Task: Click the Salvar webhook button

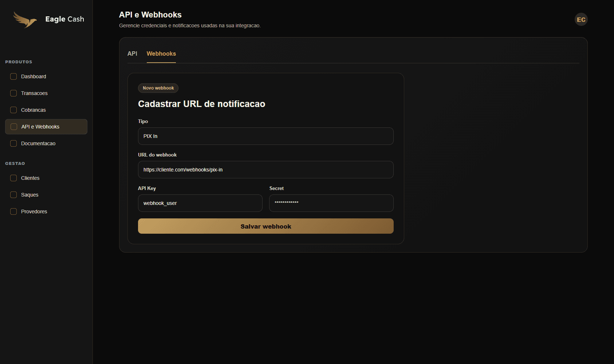Action: [x=266, y=226]
